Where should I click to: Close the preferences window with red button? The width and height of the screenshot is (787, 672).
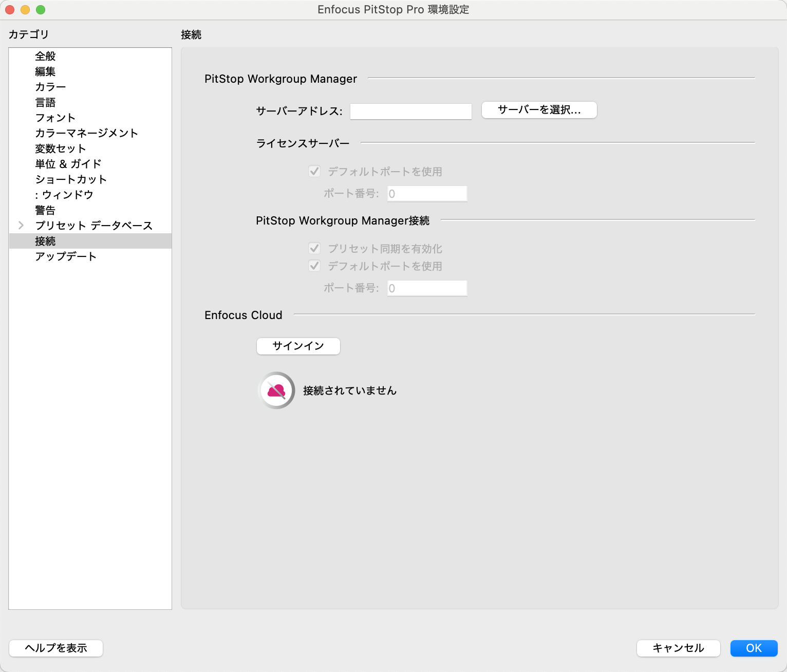[10, 10]
